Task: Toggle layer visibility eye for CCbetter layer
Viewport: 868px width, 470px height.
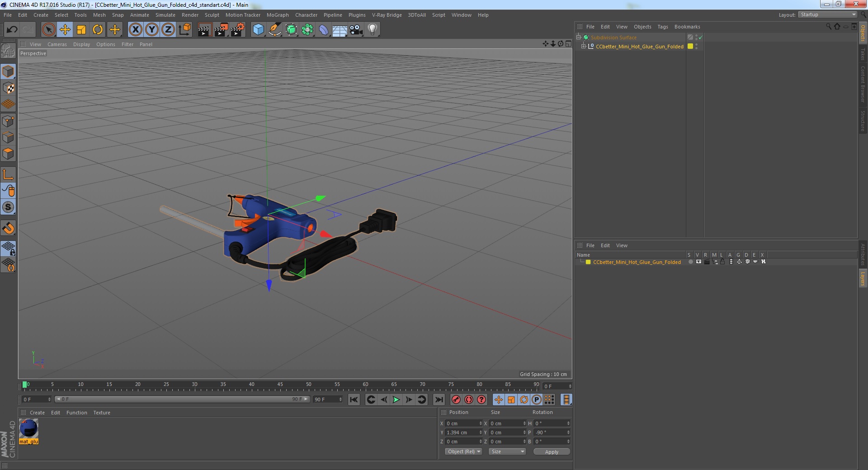Action: tap(698, 262)
